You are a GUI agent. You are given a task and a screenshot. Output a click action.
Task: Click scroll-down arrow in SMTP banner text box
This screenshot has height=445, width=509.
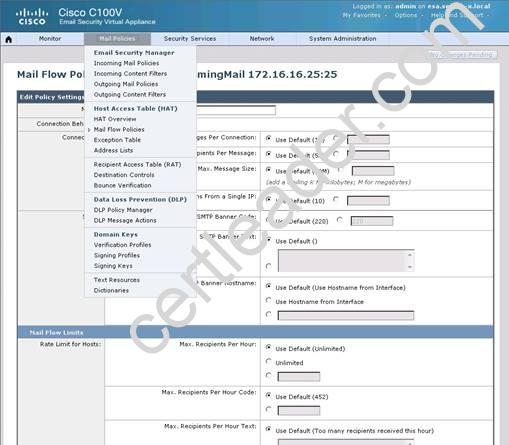click(x=410, y=267)
